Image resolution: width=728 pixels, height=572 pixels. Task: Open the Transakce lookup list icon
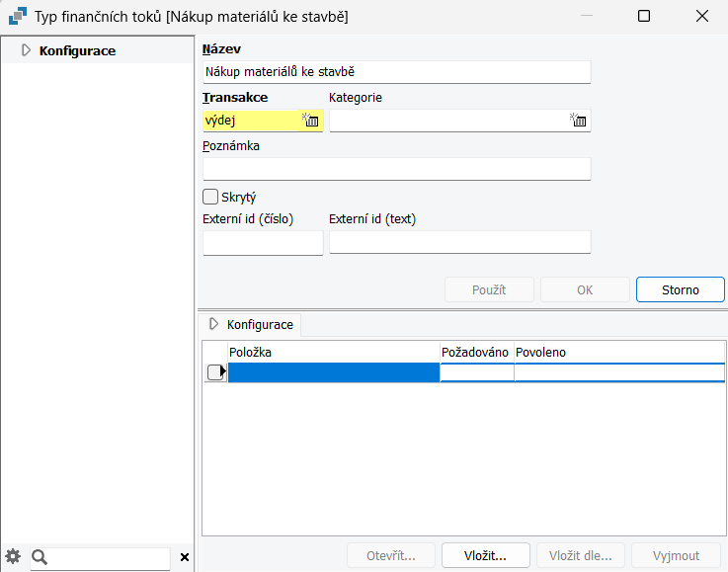click(310, 121)
